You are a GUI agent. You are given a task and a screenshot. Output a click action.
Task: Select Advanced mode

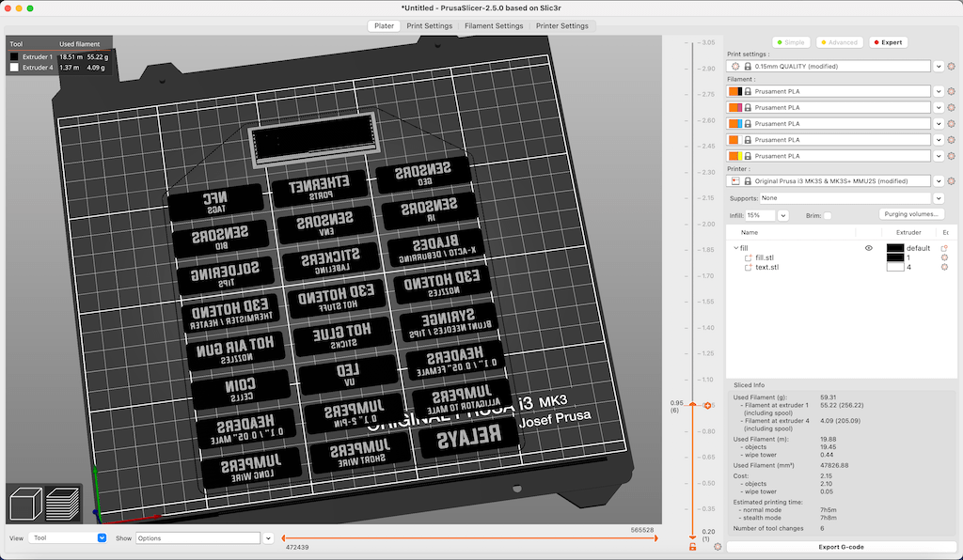tap(840, 42)
